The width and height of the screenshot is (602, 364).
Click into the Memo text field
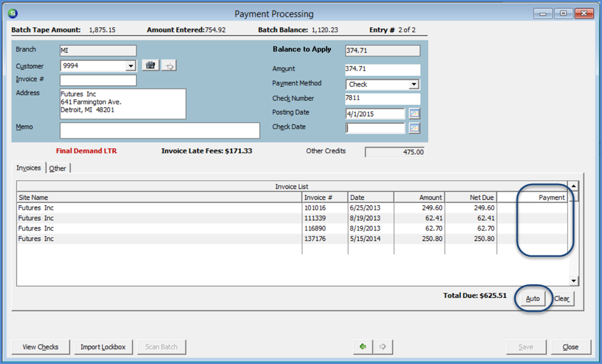160,130
